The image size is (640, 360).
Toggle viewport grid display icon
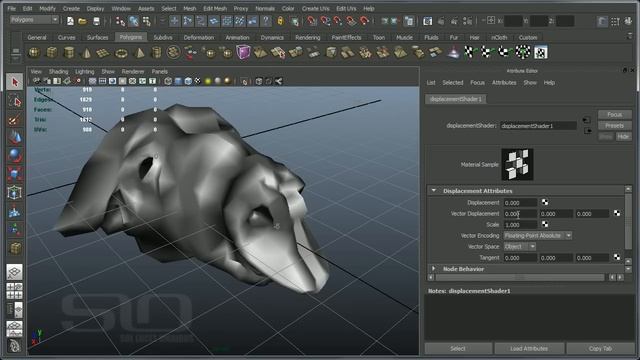coord(93,81)
